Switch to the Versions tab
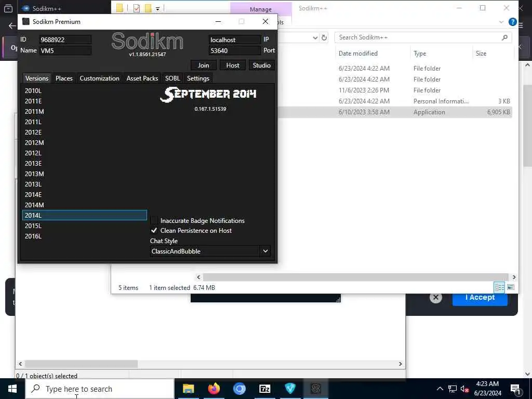Viewport: 532px width, 399px height. point(37,78)
